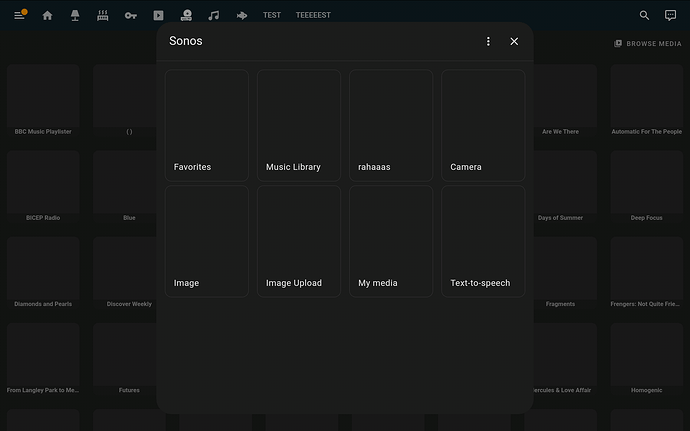Select the Blue album card
Screen dimensions: 690x431
(125, 187)
